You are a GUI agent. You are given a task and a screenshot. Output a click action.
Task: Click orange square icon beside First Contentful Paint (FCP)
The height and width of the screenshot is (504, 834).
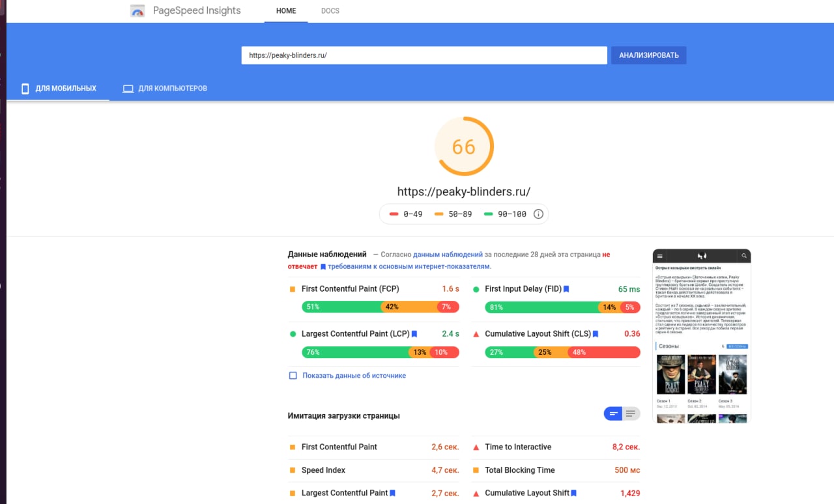[293, 288]
